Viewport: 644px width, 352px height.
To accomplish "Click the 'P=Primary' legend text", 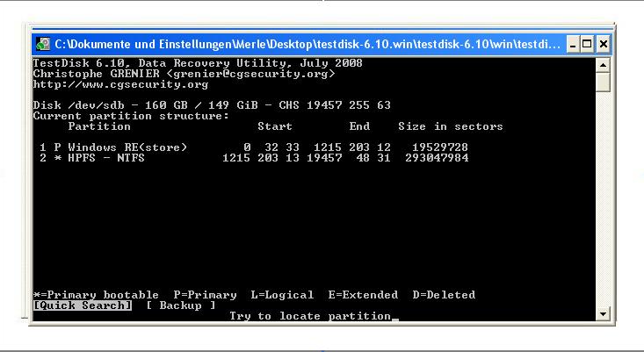I will [205, 295].
